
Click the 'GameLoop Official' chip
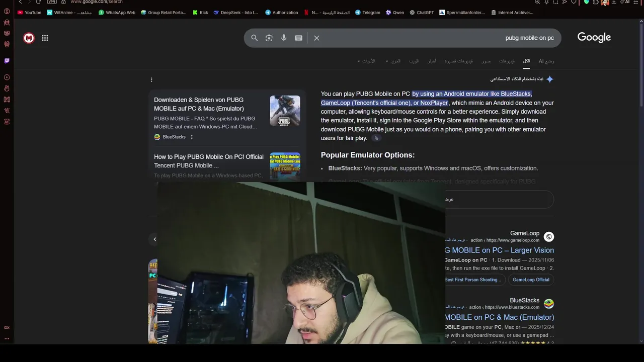pos(531,280)
